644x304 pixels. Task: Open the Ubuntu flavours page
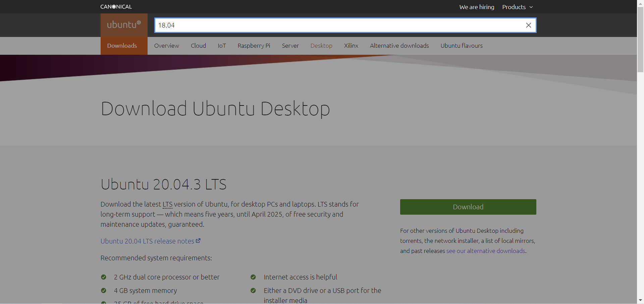click(462, 46)
